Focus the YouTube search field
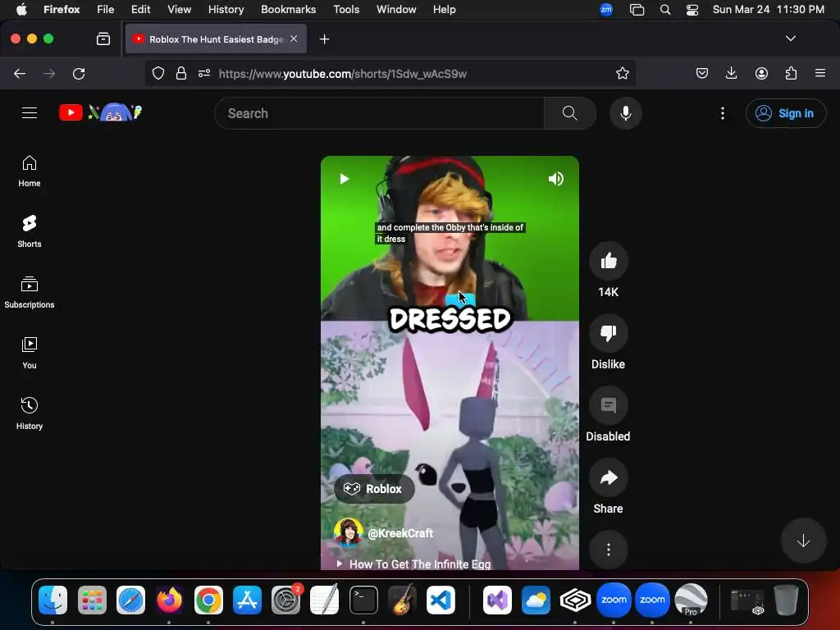The width and height of the screenshot is (840, 630). click(x=379, y=113)
